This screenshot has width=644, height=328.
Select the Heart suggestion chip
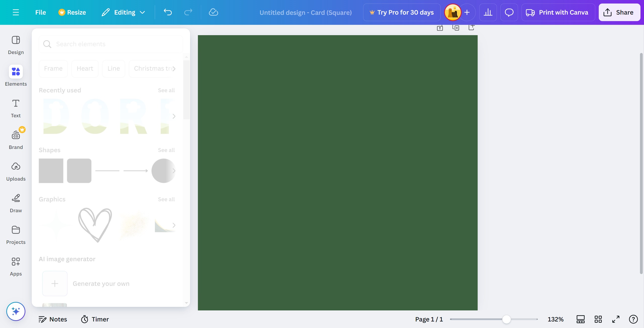tap(85, 69)
